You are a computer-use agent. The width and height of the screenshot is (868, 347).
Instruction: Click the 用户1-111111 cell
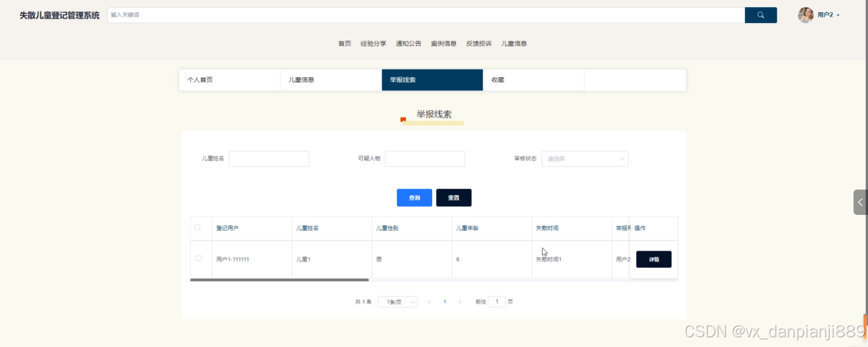(x=252, y=259)
